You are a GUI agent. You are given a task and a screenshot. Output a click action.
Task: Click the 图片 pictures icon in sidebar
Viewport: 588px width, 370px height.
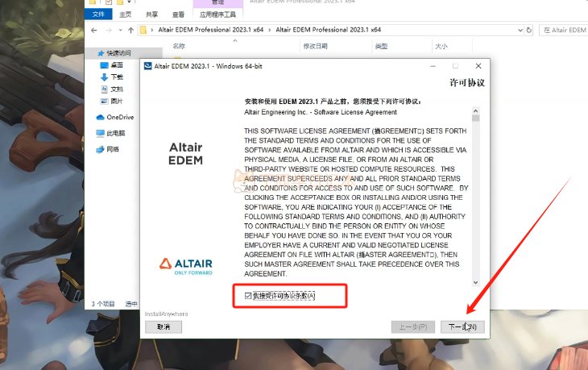click(104, 101)
